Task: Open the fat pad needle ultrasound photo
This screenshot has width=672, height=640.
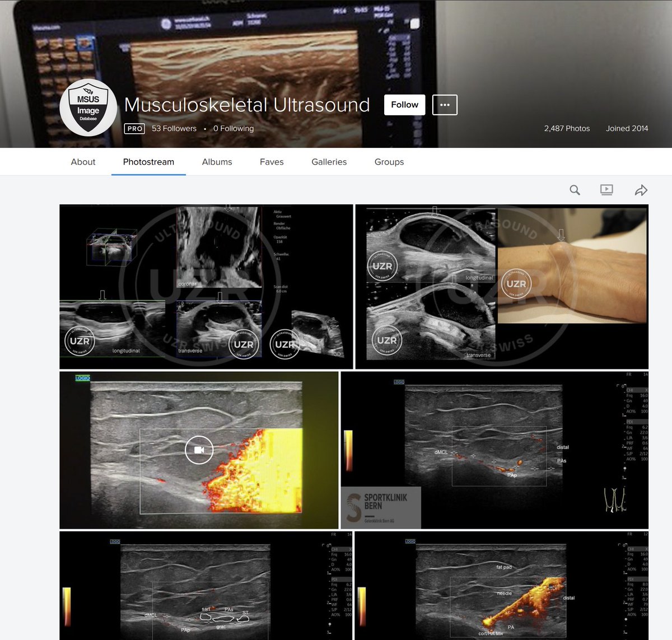Action: (x=502, y=586)
